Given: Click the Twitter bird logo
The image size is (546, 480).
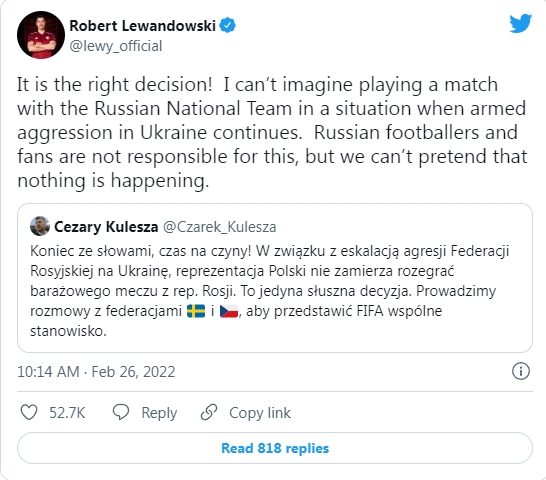Looking at the screenshot, I should [520, 23].
